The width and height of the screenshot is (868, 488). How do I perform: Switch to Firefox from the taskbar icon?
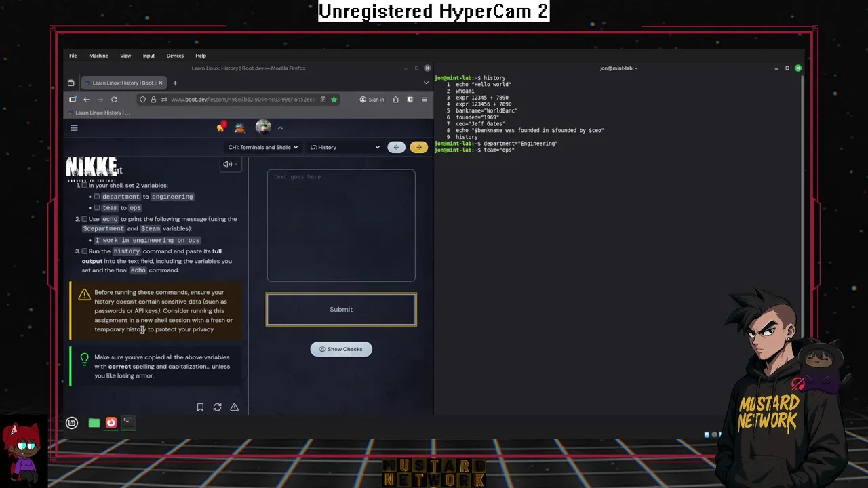coord(111,423)
